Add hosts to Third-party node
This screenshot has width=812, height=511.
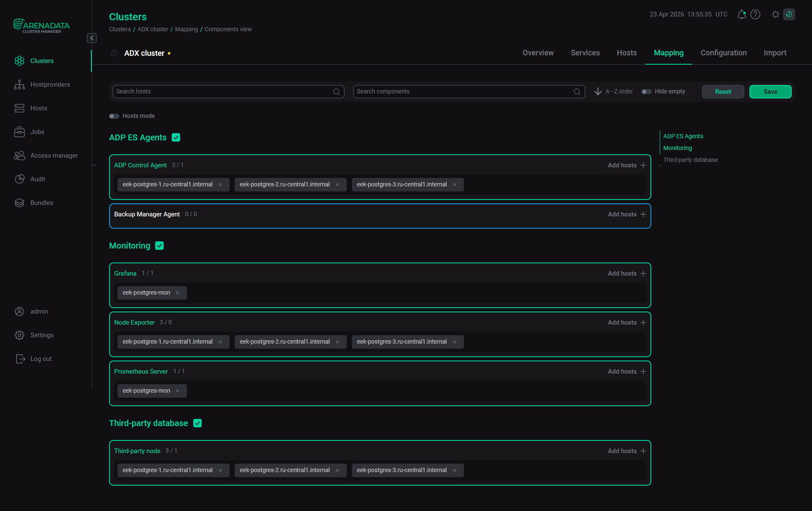coord(627,451)
